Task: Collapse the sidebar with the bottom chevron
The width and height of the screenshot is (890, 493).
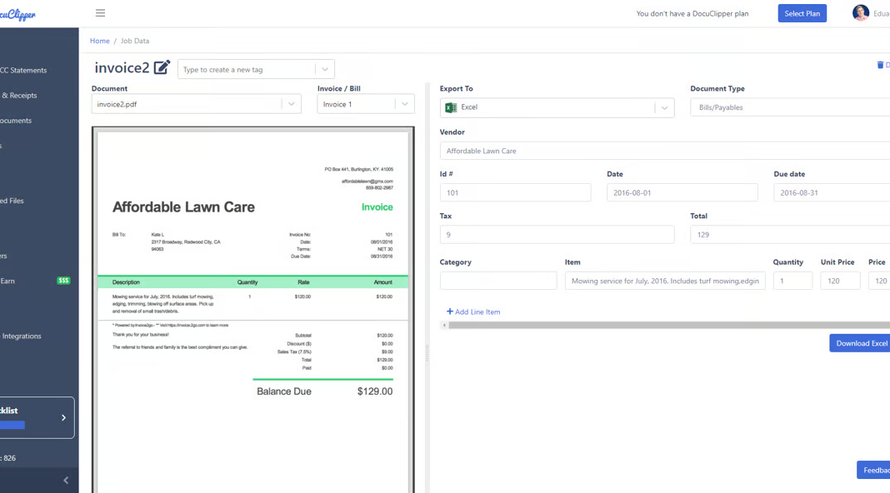Action: (x=66, y=480)
